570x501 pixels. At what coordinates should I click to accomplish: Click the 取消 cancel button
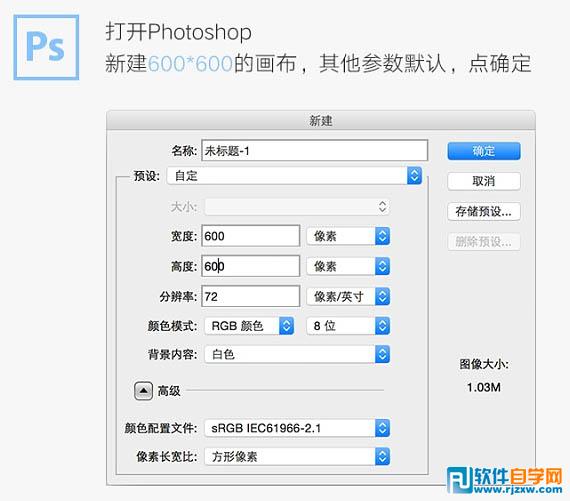pyautogui.click(x=484, y=181)
